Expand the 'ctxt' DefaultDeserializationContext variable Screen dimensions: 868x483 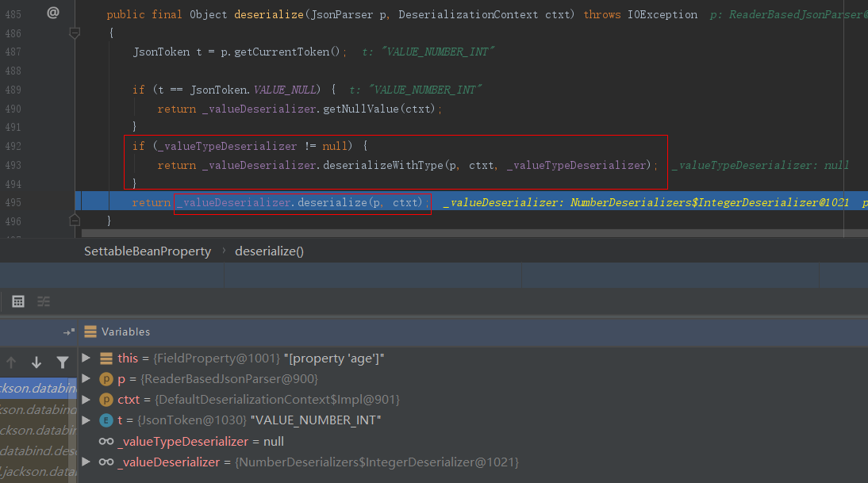pos(86,400)
